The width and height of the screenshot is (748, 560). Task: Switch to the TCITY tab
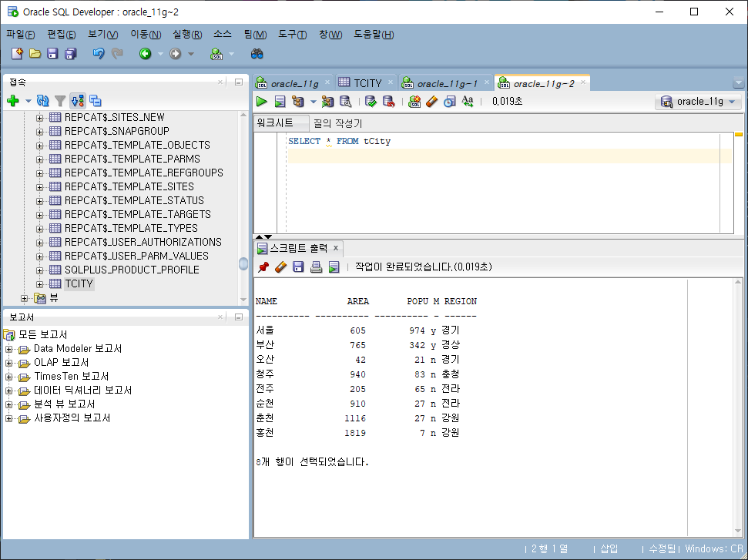click(367, 83)
